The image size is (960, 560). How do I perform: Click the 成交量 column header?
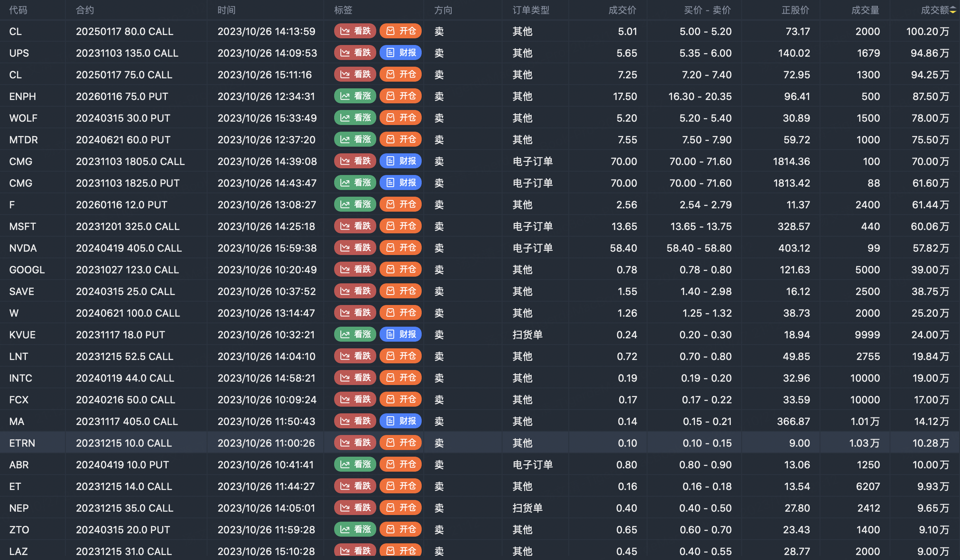(865, 10)
